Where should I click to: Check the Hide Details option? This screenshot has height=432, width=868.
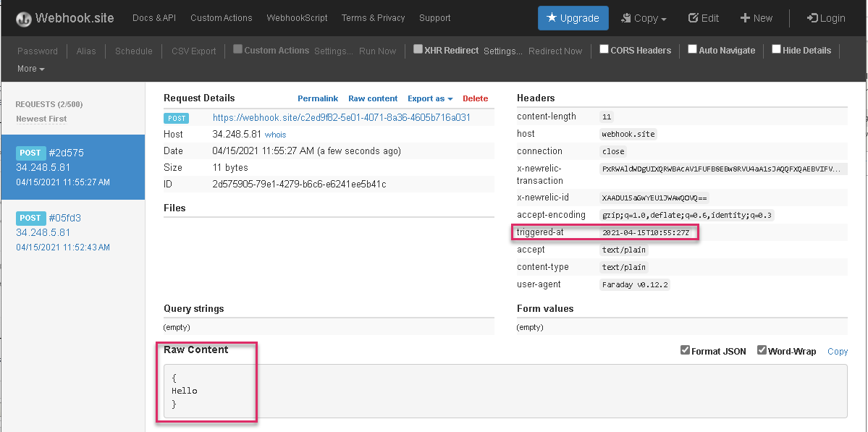tap(776, 50)
